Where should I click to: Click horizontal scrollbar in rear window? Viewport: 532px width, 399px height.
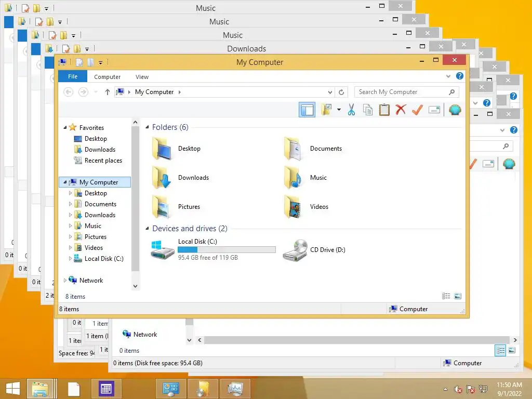357,340
